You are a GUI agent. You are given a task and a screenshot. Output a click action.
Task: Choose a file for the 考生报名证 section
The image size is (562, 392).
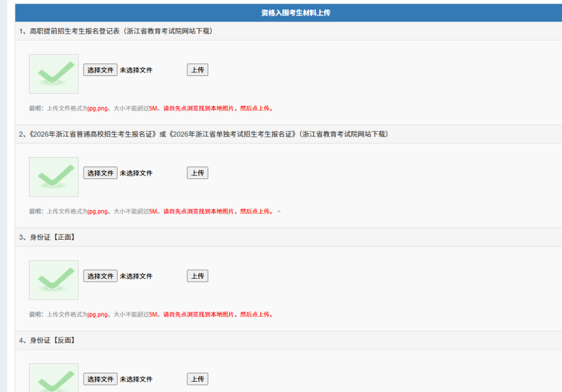(100, 173)
